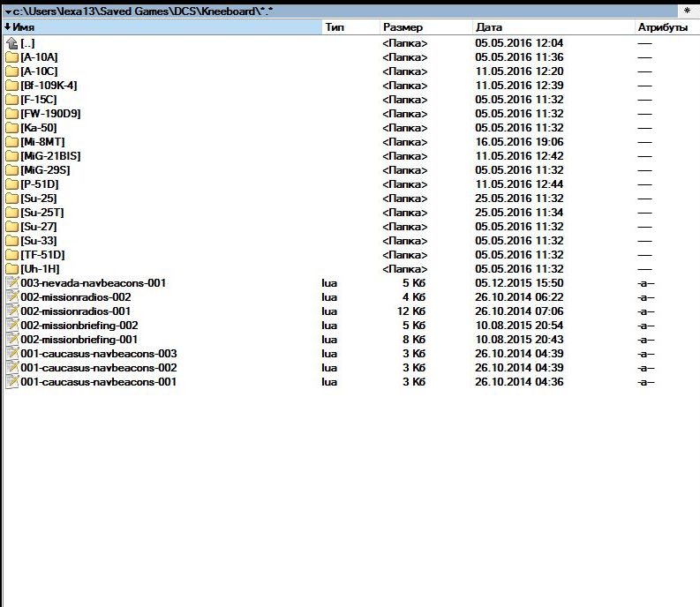The image size is (700, 607).
Task: Select the [Uh-1H] folder name
Action: pos(41,269)
